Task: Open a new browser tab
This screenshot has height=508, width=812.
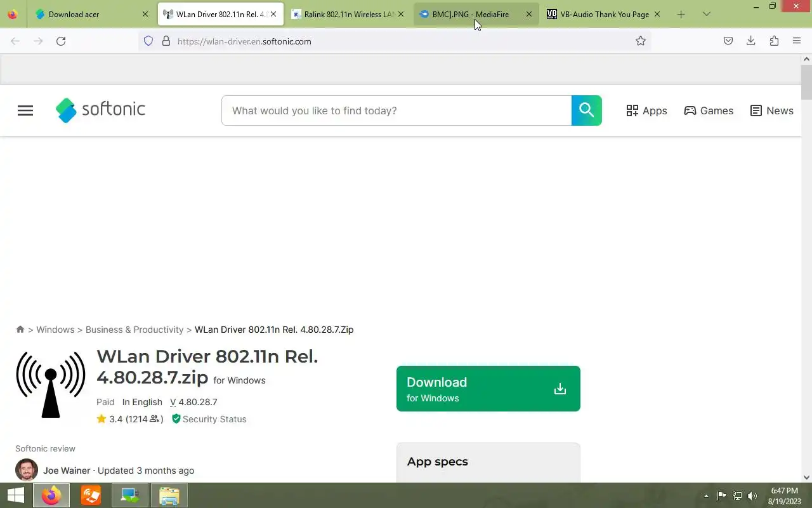Action: click(x=681, y=14)
